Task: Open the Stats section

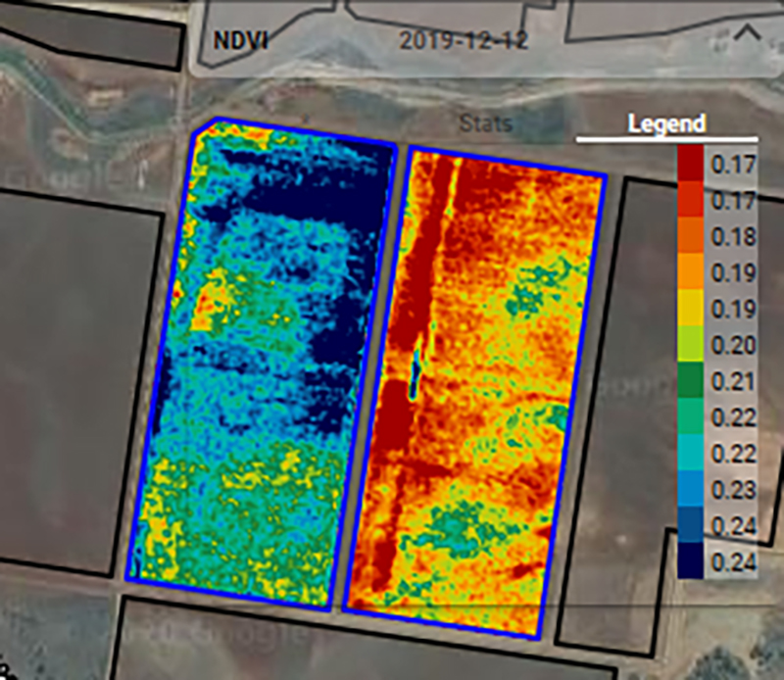Action: [x=486, y=124]
